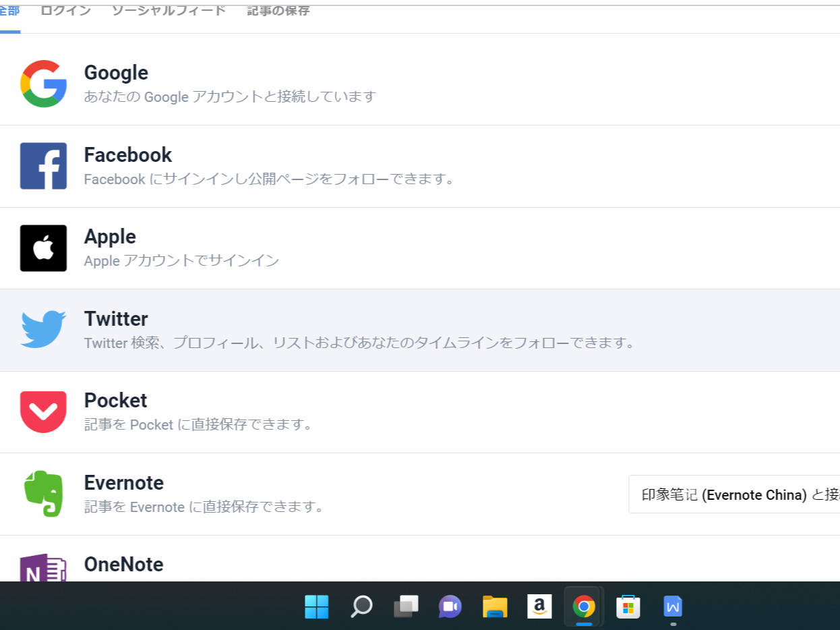Click 'Facebook にサインインし公開ページ' description
Viewport: 840px width, 630px height.
coord(270,179)
